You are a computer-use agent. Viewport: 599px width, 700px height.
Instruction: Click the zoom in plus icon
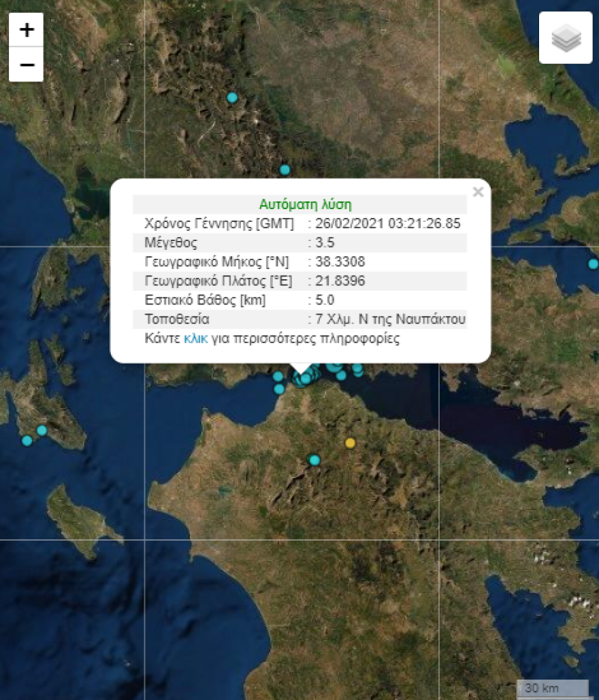[x=25, y=30]
